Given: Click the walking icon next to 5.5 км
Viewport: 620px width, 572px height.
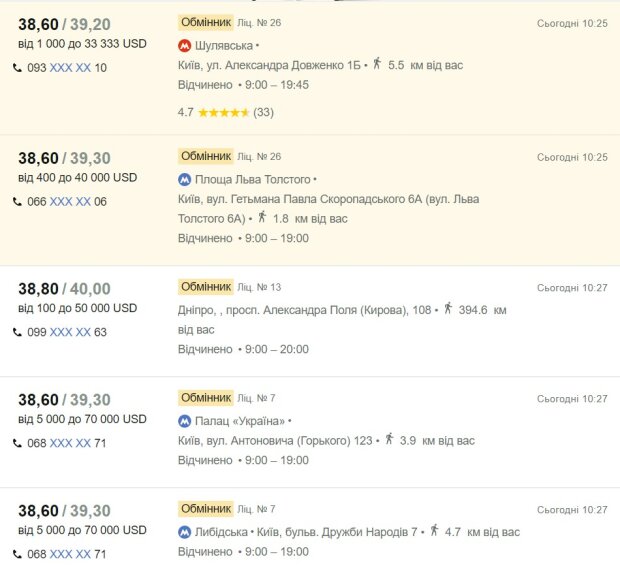Looking at the screenshot, I should [x=377, y=63].
